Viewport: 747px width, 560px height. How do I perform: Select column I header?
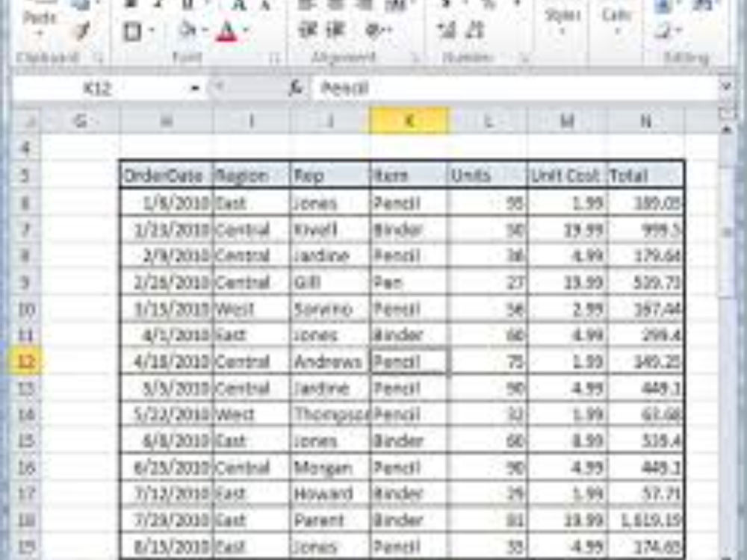(x=252, y=121)
